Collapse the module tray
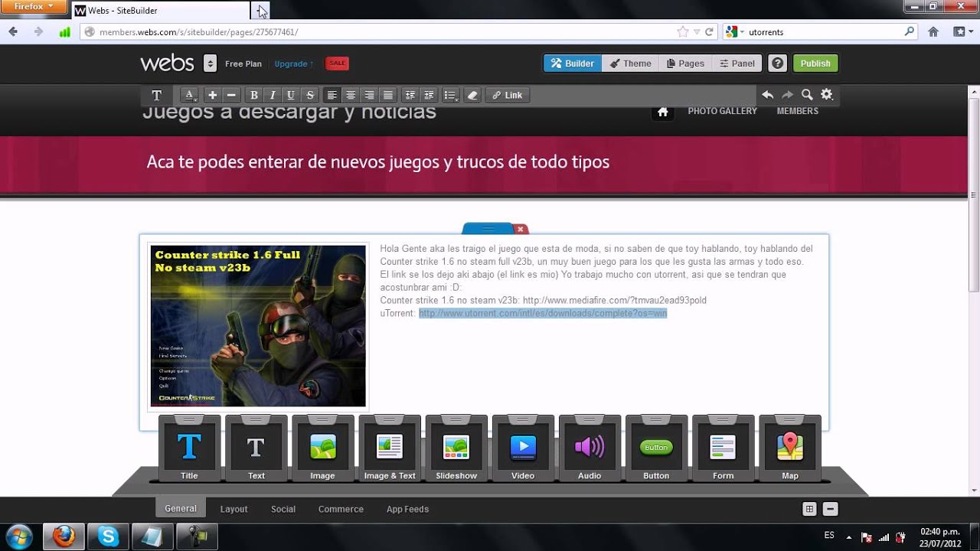The image size is (980, 551). [x=831, y=509]
